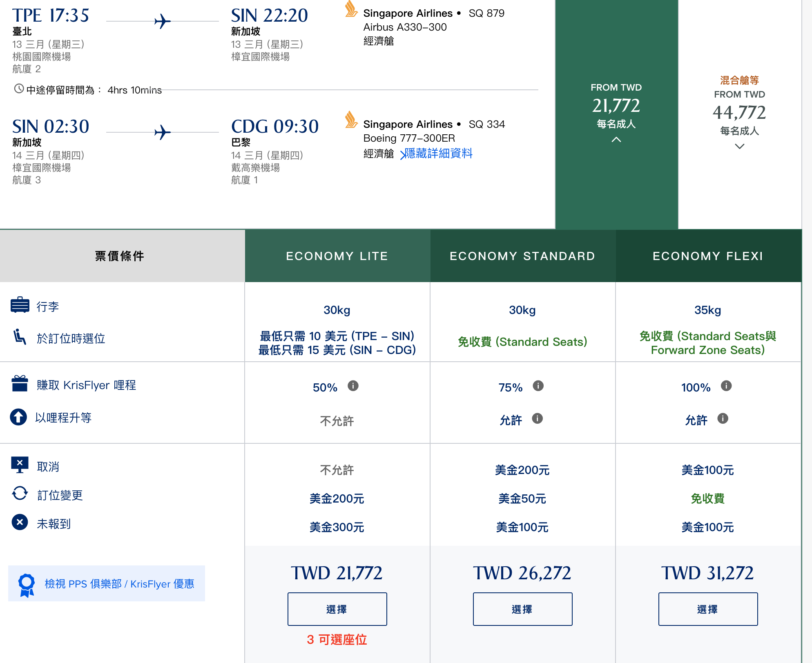Expand the mixed cabin TWD 44,772 fare chevron
This screenshot has height=663, width=812.
pyautogui.click(x=740, y=146)
